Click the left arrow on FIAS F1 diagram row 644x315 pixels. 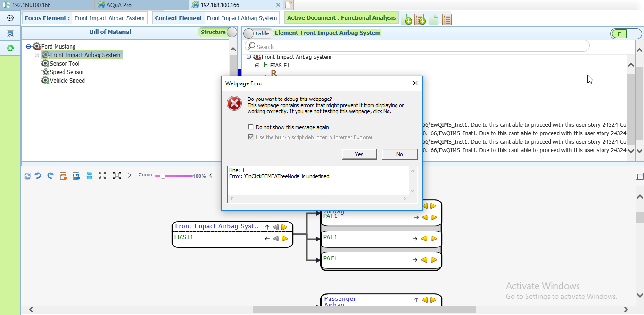tap(267, 239)
